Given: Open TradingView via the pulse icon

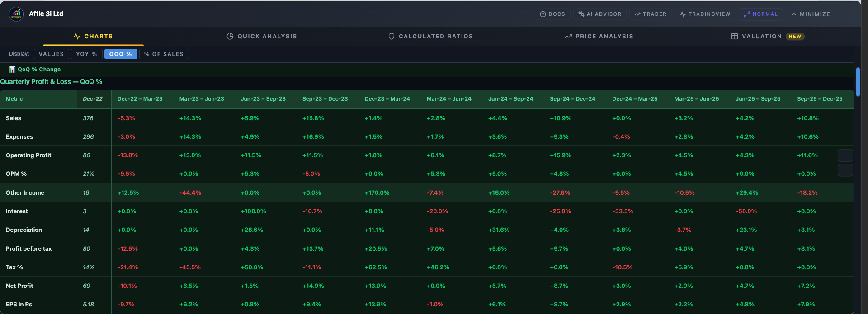Looking at the screenshot, I should pos(683,14).
